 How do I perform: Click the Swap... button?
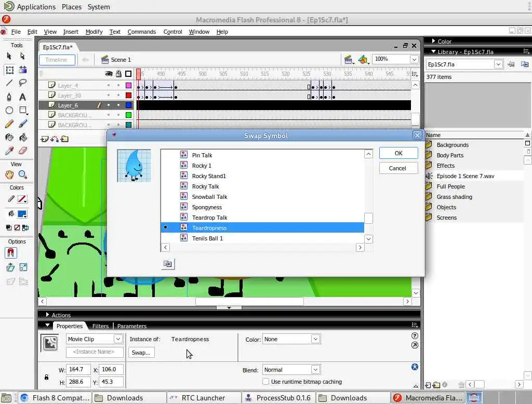pyautogui.click(x=141, y=353)
